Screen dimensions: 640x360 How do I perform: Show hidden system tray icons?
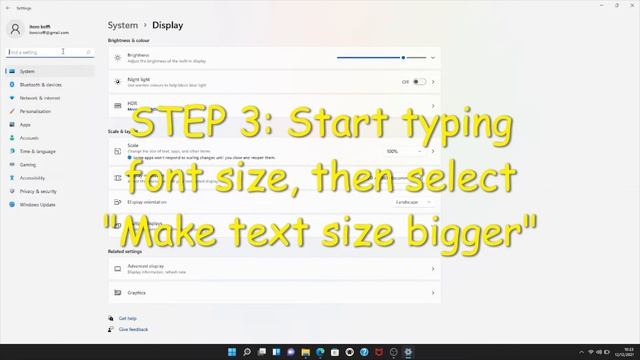coord(581,352)
